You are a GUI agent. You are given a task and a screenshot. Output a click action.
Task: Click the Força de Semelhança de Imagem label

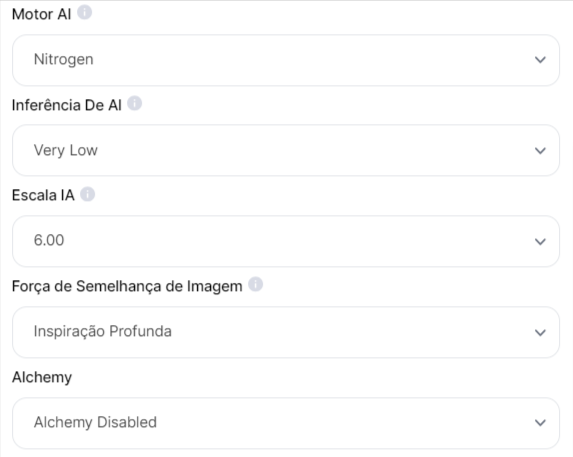127,286
